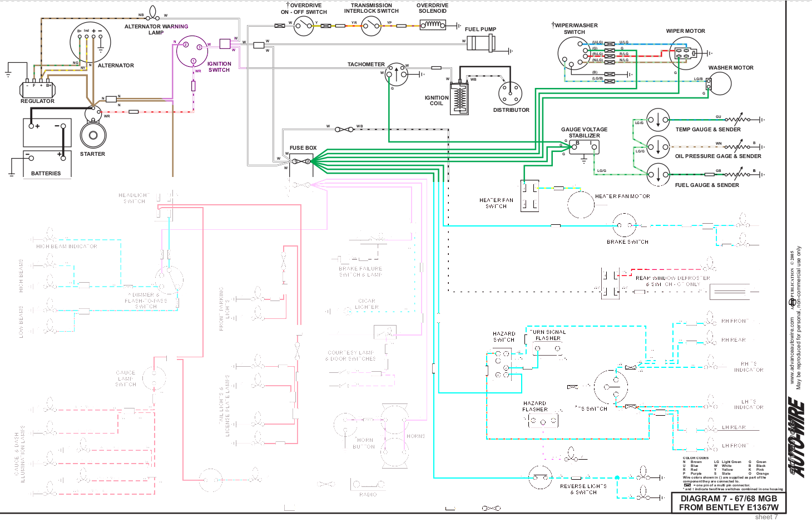Click the starter motor symbol
The image size is (812, 522).
click(x=93, y=135)
